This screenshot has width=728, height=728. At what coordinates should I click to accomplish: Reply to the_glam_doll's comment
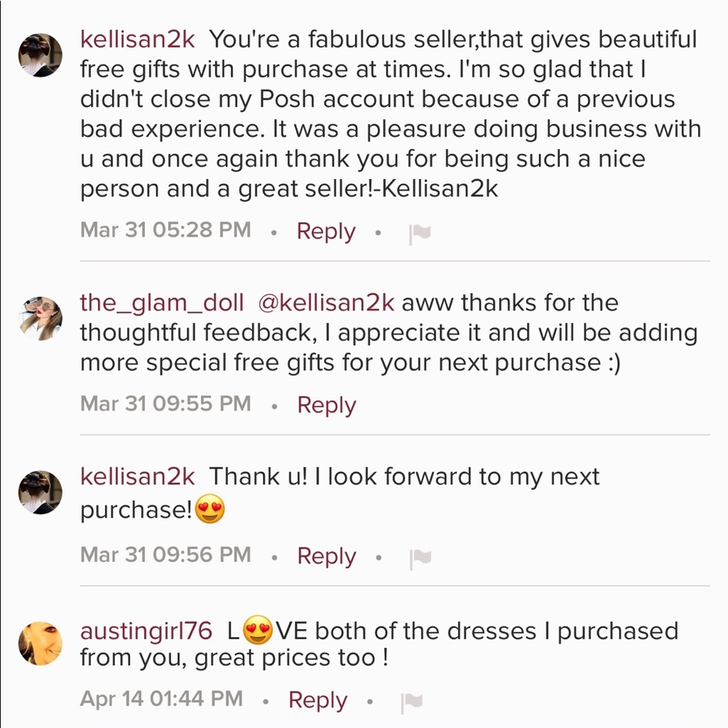tap(325, 404)
